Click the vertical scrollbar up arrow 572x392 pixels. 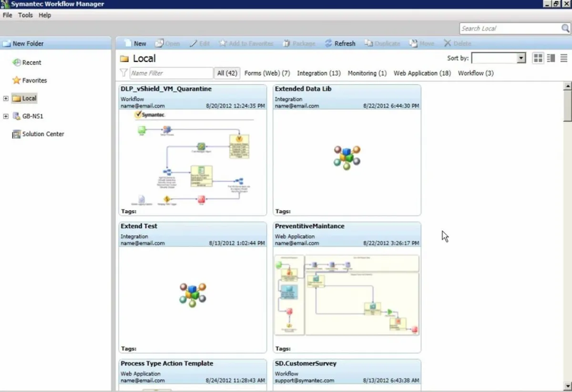pyautogui.click(x=567, y=87)
